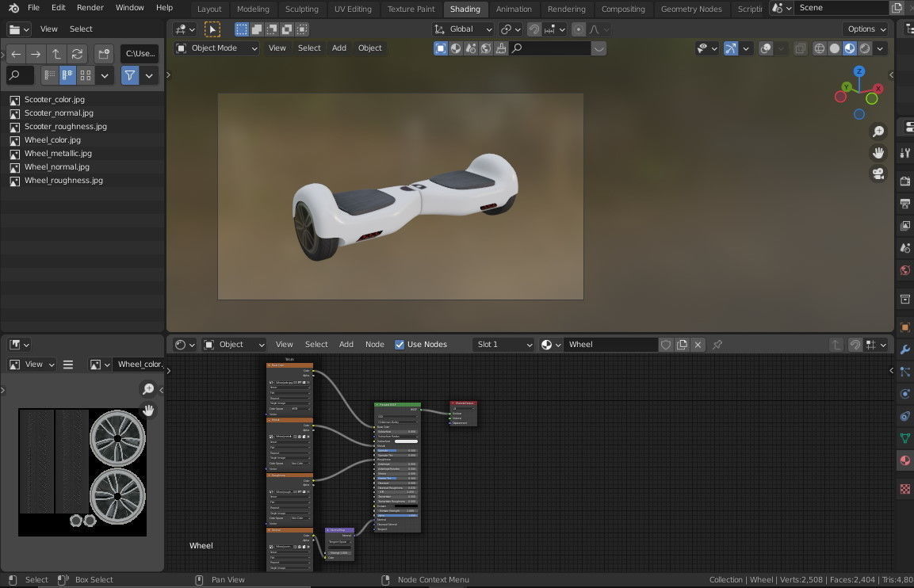Zoom image editor with magnifier icon
Image resolution: width=914 pixels, height=588 pixels.
point(148,388)
